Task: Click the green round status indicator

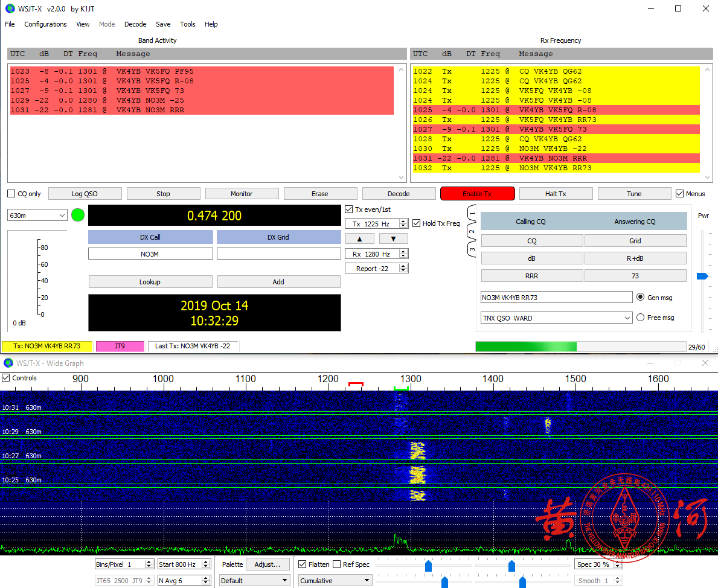Action: (x=78, y=215)
